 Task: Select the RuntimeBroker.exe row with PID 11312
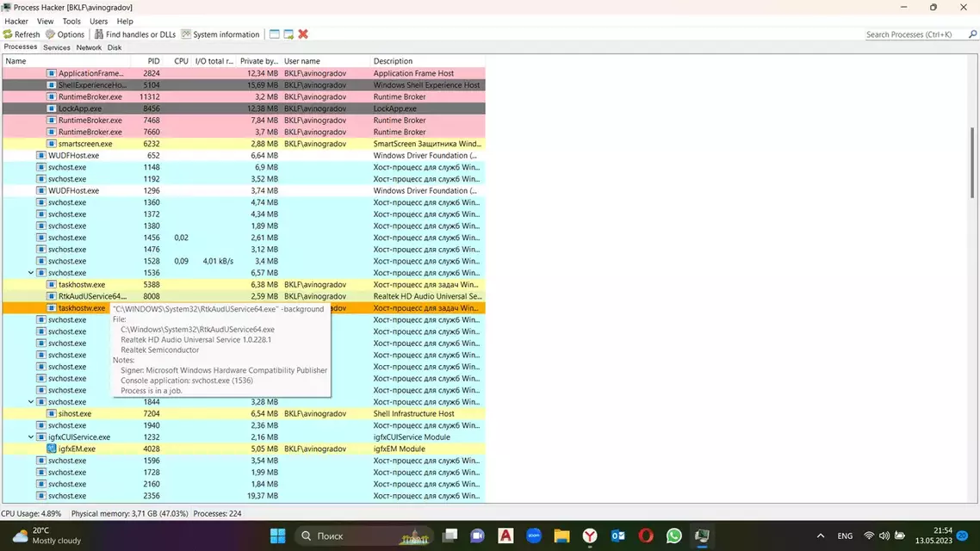[x=244, y=96]
